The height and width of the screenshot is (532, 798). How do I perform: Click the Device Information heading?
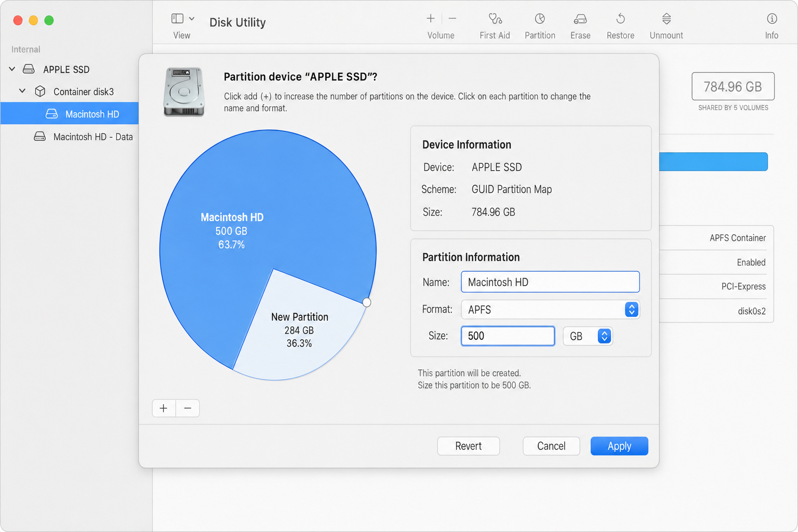(x=467, y=144)
